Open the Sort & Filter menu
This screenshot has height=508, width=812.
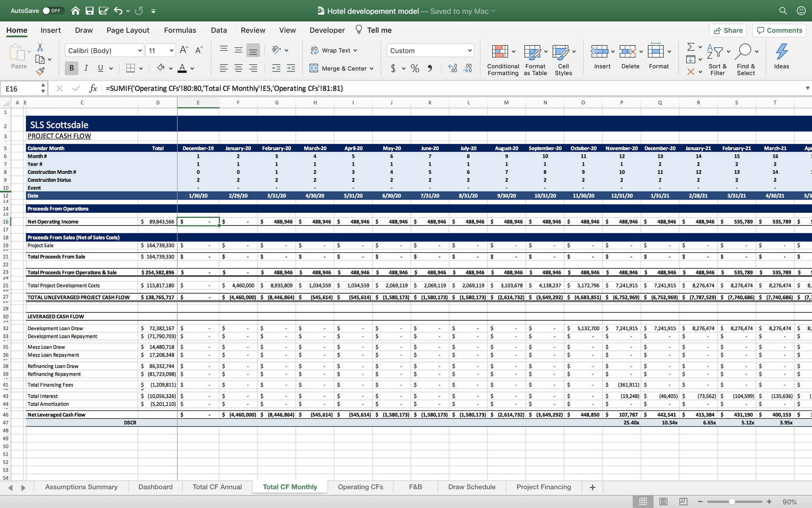(717, 60)
